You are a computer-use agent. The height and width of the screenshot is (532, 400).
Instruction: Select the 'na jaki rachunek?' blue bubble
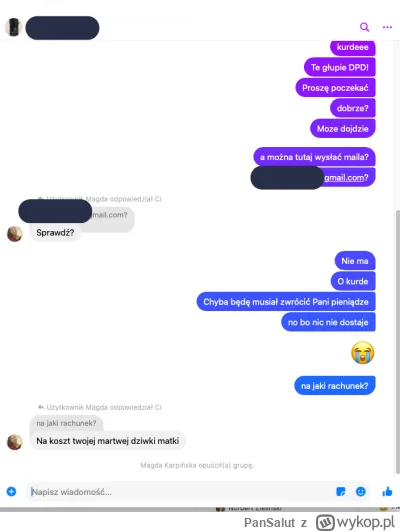335,386
